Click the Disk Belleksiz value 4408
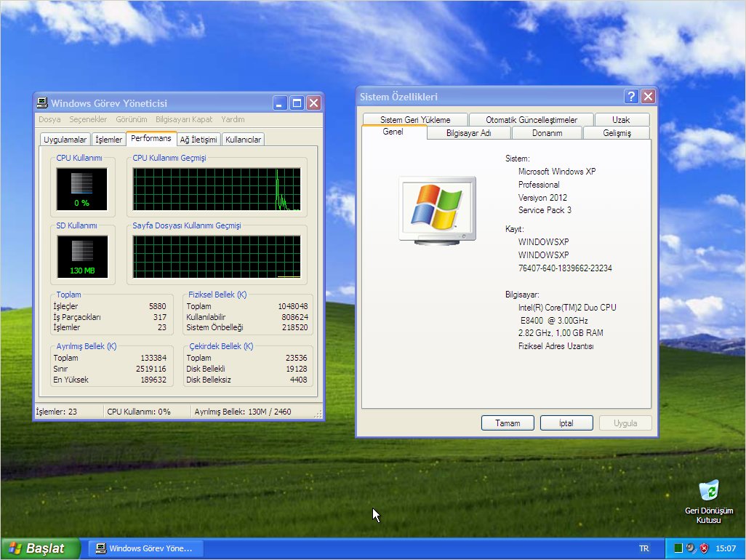The height and width of the screenshot is (560, 746). [298, 380]
